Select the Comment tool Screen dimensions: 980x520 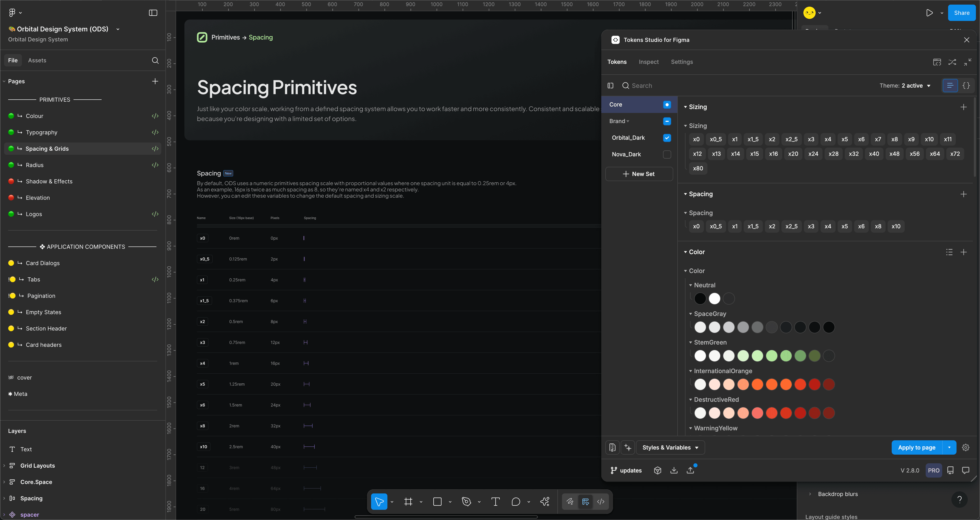[x=516, y=502]
